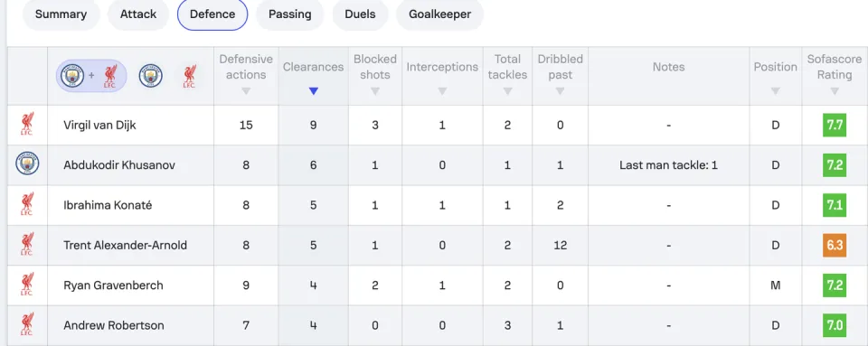Open the Goalkeeper tab

pos(439,14)
